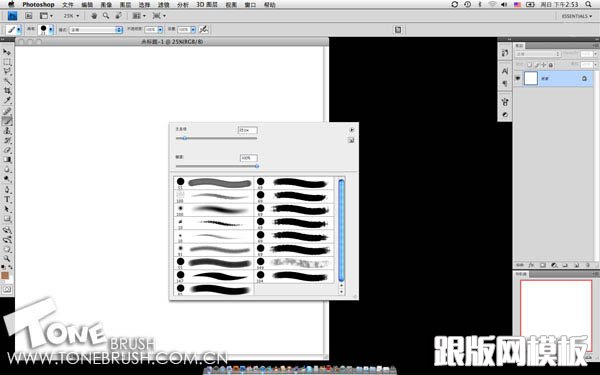The height and width of the screenshot is (375, 600).
Task: Toggle the airbrush option in options bar
Action: pos(204,29)
